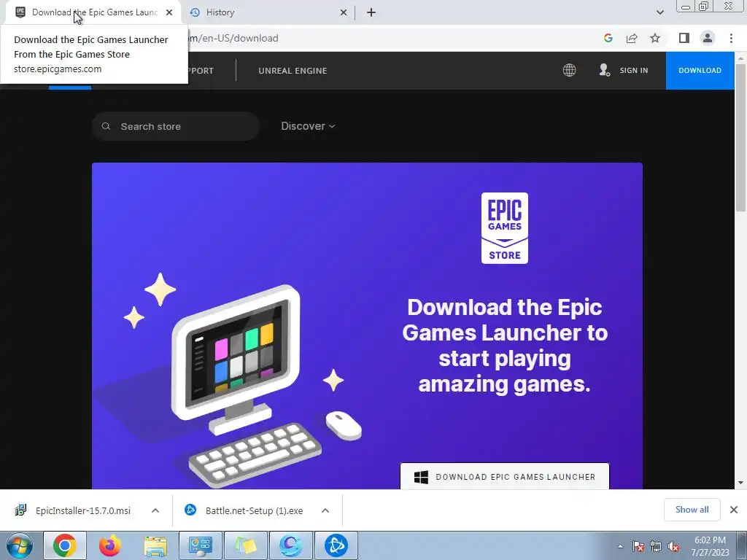The image size is (747, 560).
Task: Click Action Center flag tray icon
Action: (638, 546)
